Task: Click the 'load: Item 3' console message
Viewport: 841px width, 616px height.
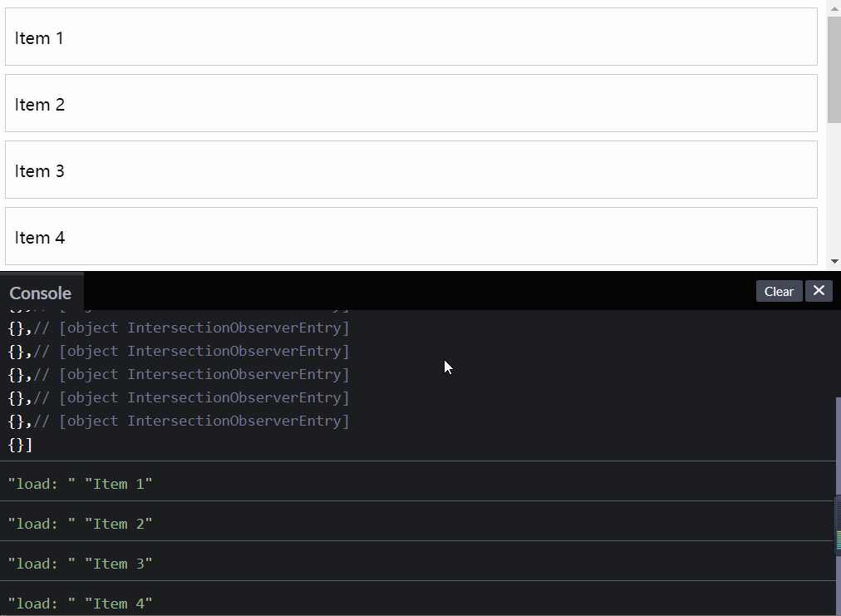Action: (80, 563)
